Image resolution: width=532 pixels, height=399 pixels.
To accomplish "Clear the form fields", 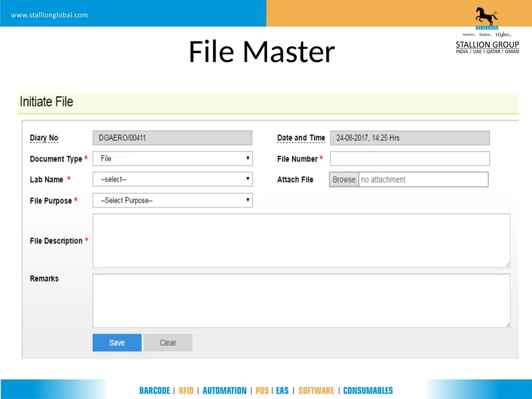I will click(168, 343).
